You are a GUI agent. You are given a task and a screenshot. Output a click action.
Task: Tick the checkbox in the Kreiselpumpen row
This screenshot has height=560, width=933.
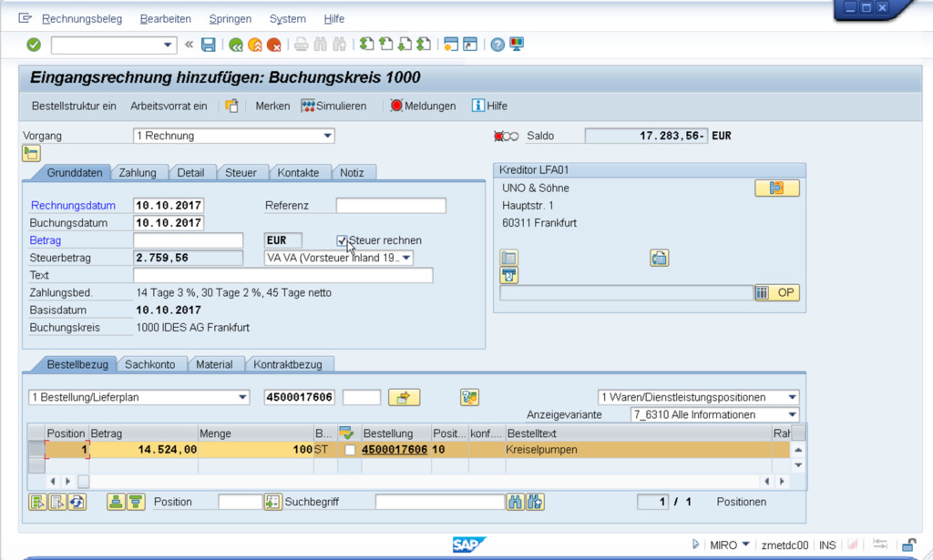pos(351,450)
